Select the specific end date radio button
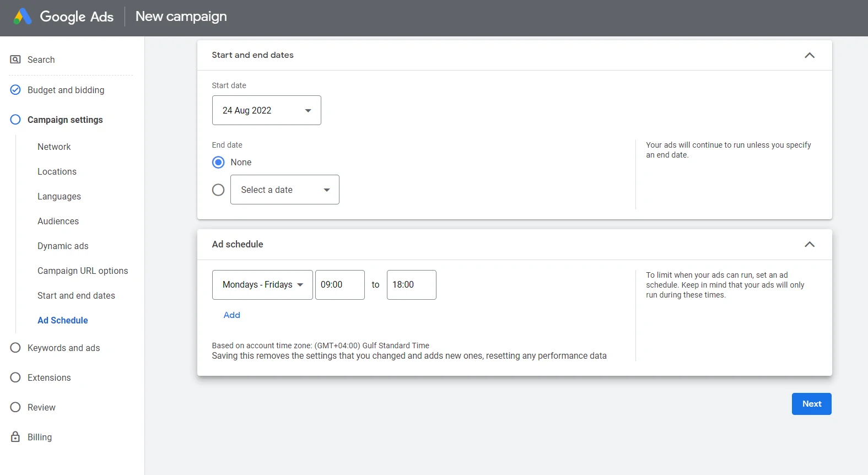 pyautogui.click(x=218, y=190)
